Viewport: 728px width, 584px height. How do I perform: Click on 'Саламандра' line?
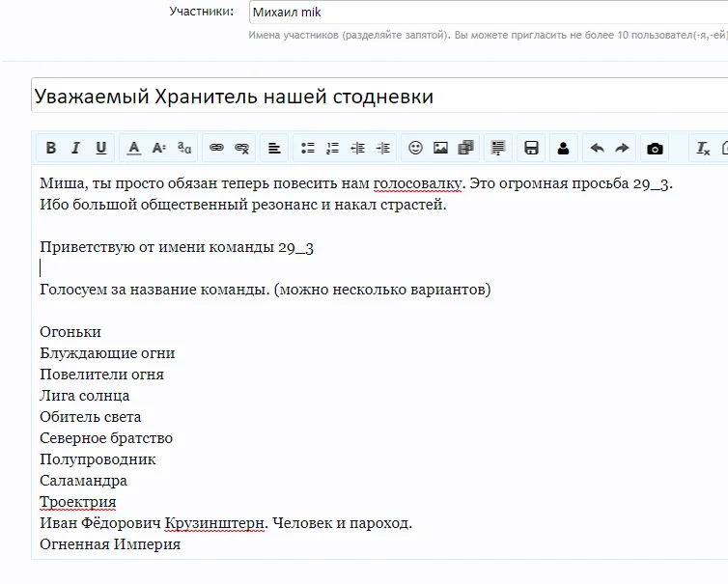pyautogui.click(x=83, y=481)
